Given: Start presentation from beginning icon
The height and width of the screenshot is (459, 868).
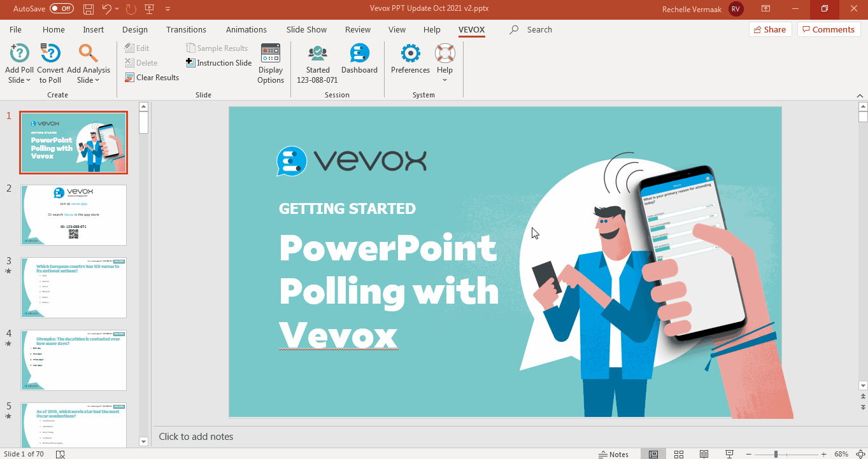Looking at the screenshot, I should click(x=150, y=9).
